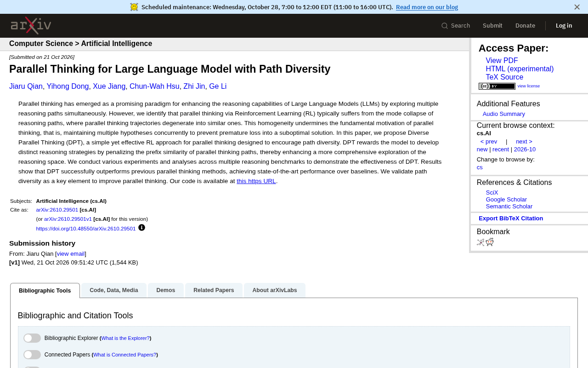Download the TeX Source

(504, 77)
